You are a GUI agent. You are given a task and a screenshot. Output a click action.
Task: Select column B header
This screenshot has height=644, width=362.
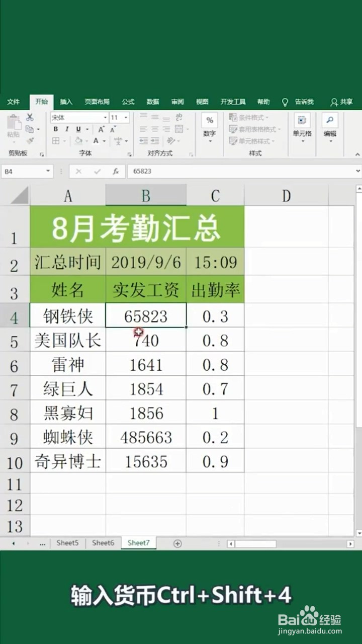click(x=146, y=195)
